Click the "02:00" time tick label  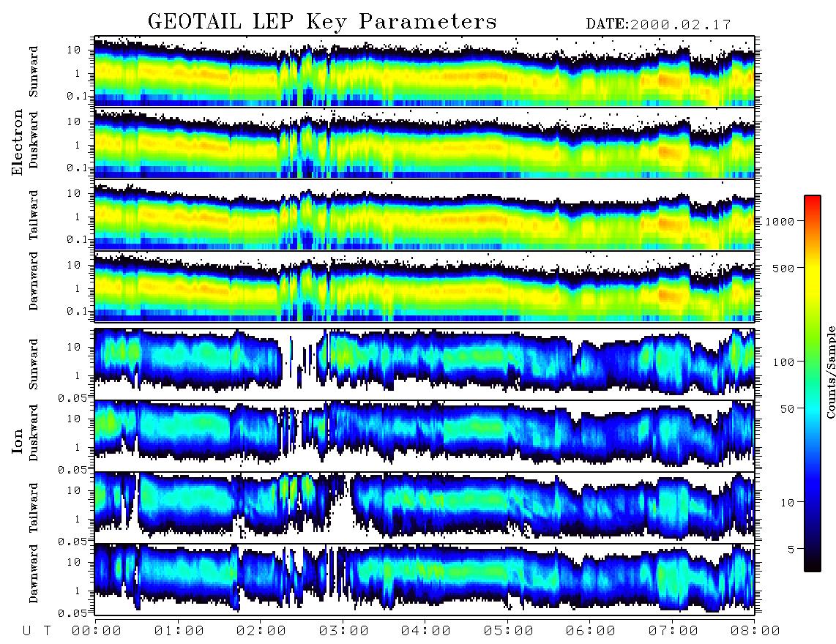click(x=261, y=632)
